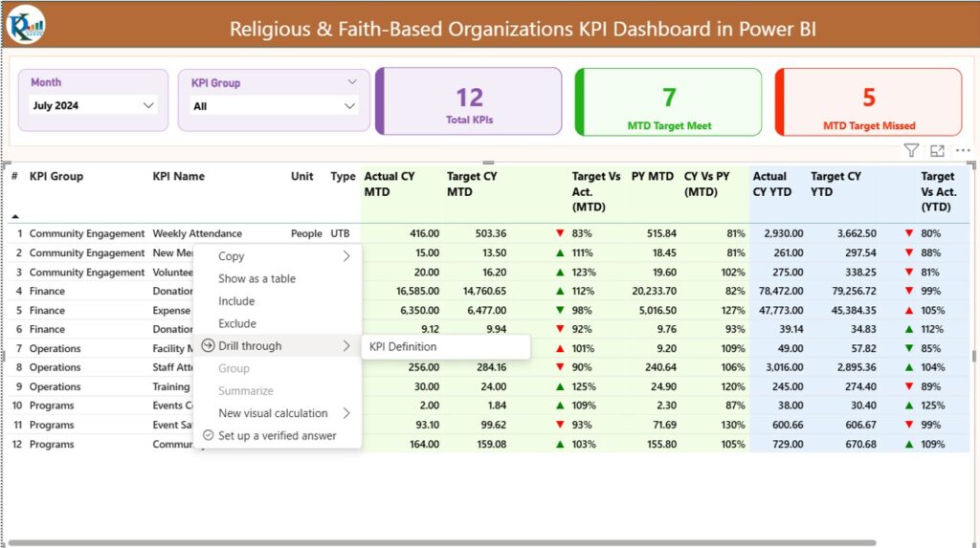
Task: Click green down arrow beside 85% YTD
Action: pyautogui.click(x=909, y=348)
